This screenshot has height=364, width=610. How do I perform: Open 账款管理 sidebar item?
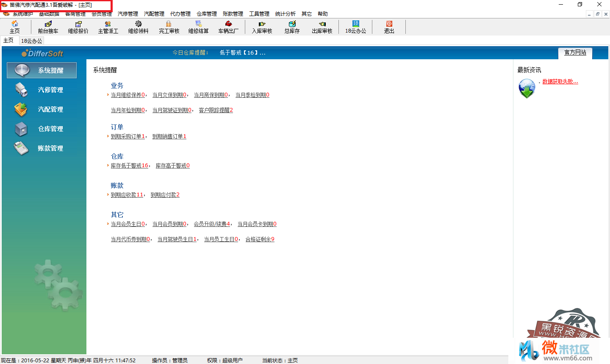[42, 148]
